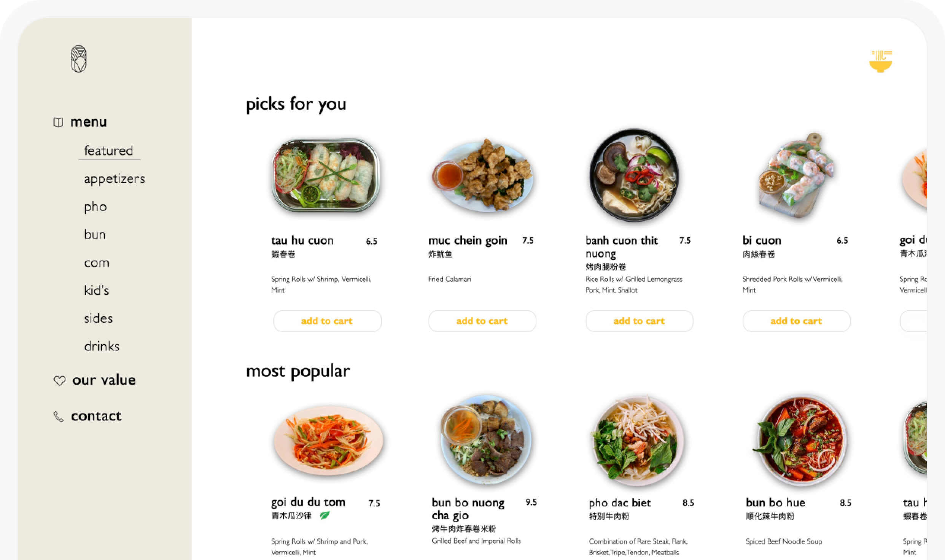Add tau hu cuon to cart
Viewport: 945px width, 560px height.
[327, 321]
